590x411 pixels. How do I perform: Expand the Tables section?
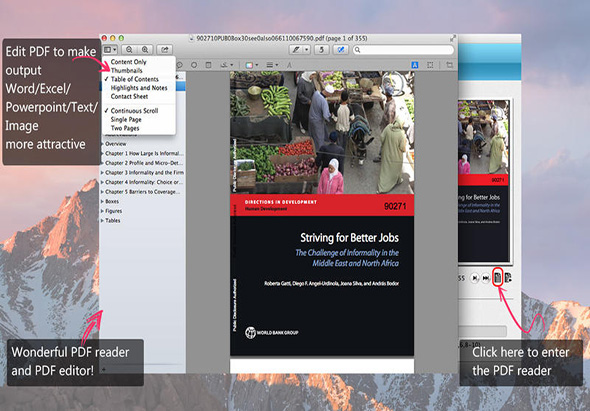tap(102, 221)
